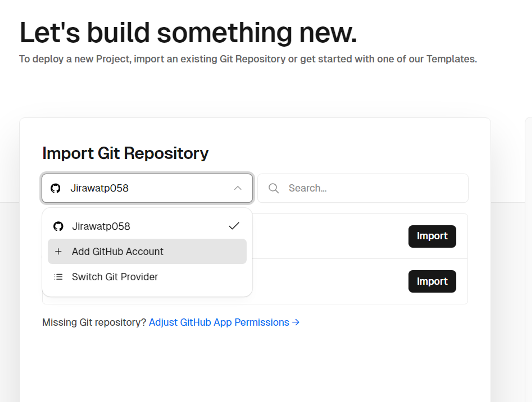Click the arrow after Adjust GitHub App Permissions
532x402 pixels.
point(296,322)
